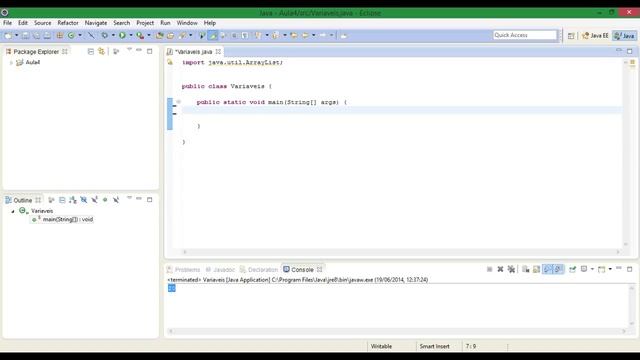Click Remove All Terminated Launches icon
Image resolution: width=640 pixels, height=360 pixels.
pos(511,269)
